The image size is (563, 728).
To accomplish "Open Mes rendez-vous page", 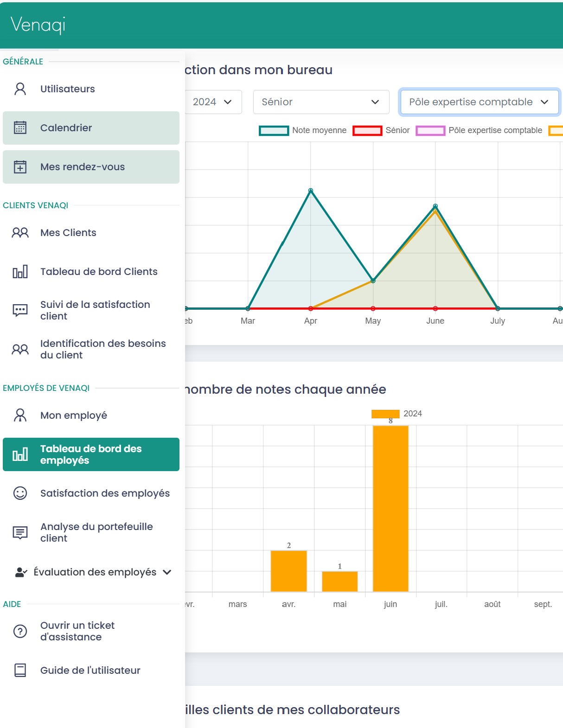I will tap(91, 166).
